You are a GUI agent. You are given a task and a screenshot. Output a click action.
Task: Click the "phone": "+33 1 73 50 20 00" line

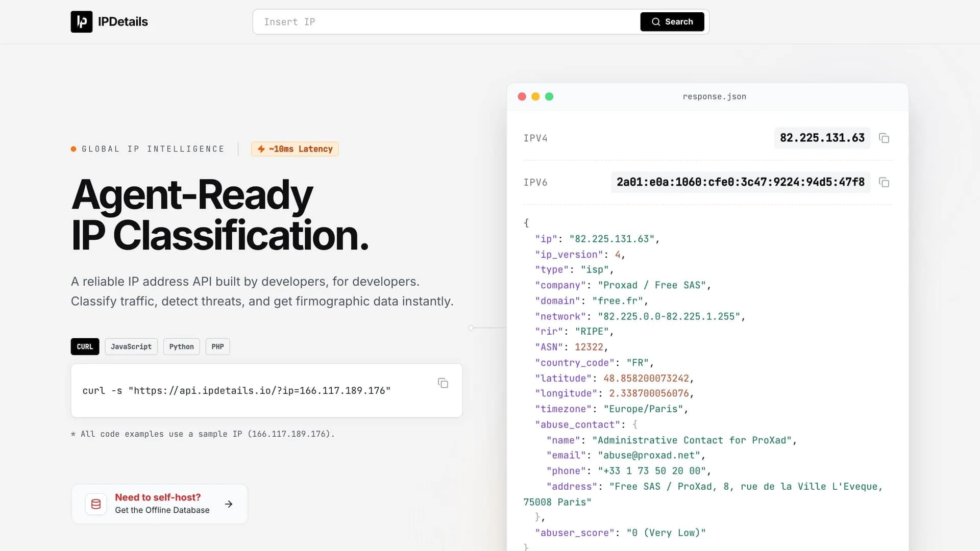(x=629, y=471)
